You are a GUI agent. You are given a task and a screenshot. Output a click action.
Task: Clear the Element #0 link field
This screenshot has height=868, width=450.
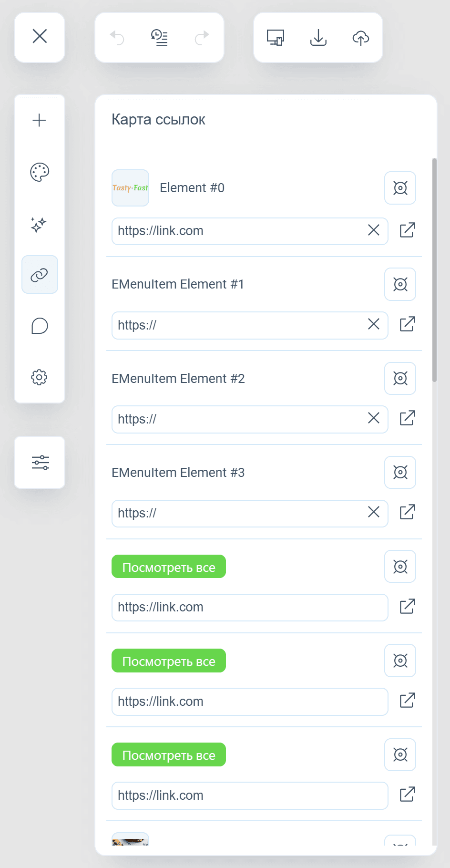point(374,230)
